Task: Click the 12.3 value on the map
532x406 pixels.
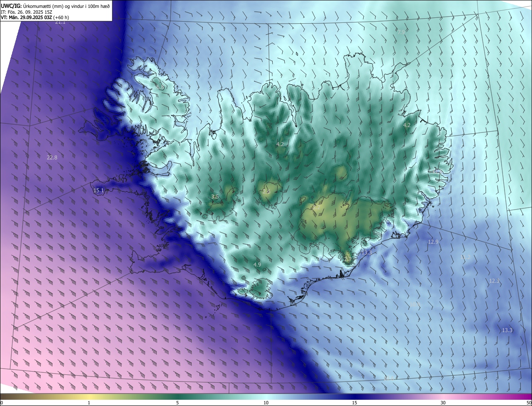Action: coord(494,281)
